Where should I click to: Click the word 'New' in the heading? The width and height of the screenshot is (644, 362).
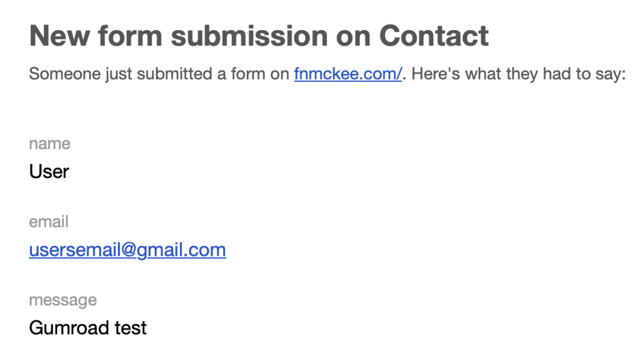(x=56, y=36)
